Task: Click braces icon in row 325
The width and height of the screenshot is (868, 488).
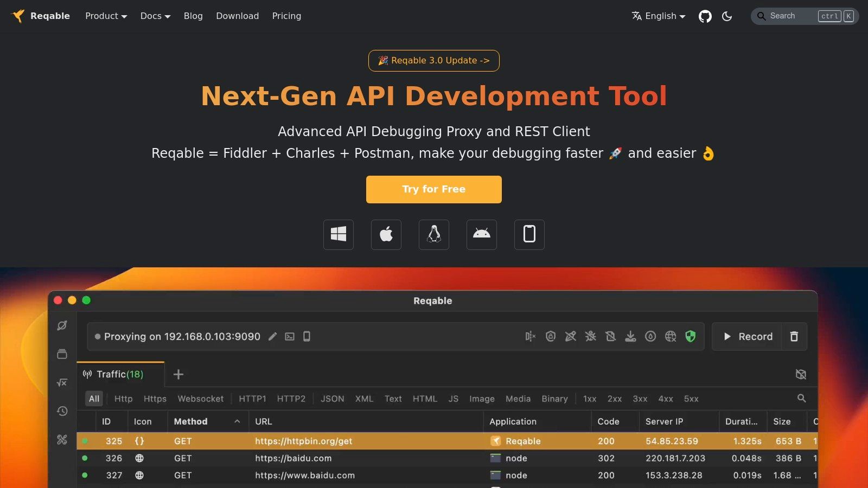Action: tap(139, 441)
